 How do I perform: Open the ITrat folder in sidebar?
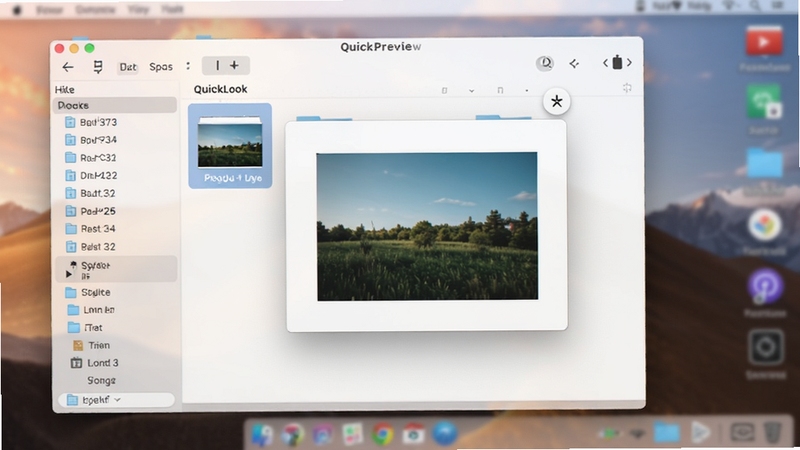[86, 328]
